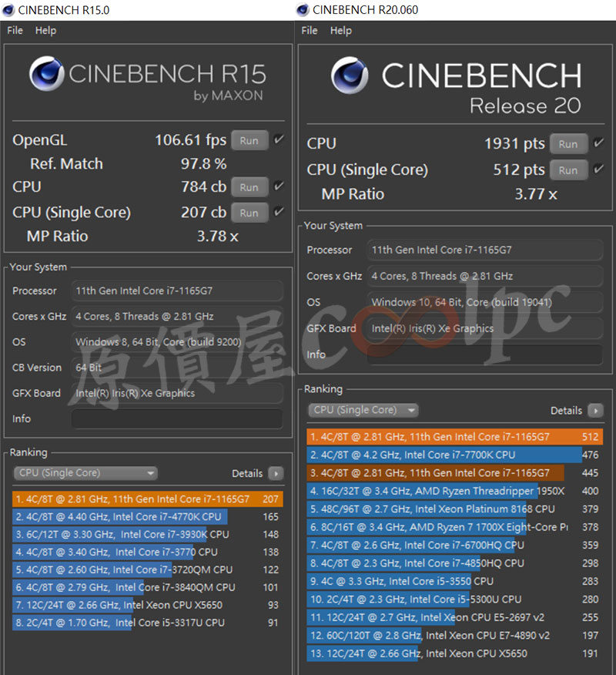Select the Core i7-3720QM ranking row
The width and height of the screenshot is (616, 675).
click(x=148, y=569)
